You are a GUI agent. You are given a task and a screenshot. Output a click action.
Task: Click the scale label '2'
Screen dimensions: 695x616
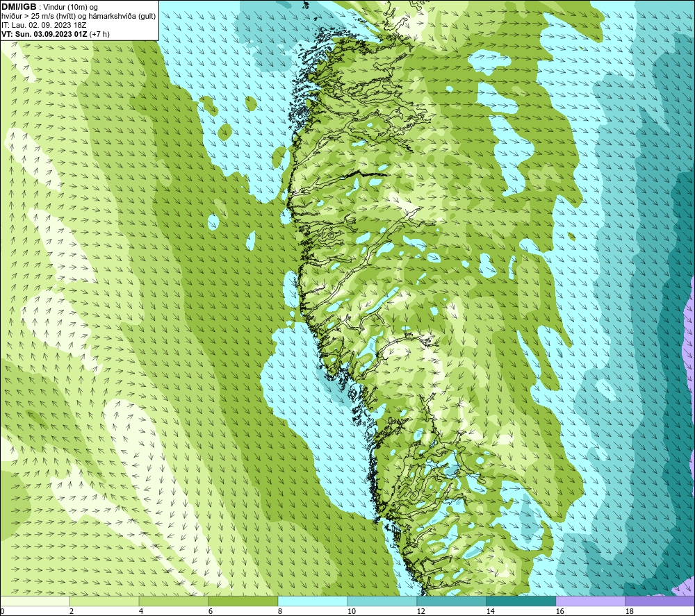[x=72, y=612]
